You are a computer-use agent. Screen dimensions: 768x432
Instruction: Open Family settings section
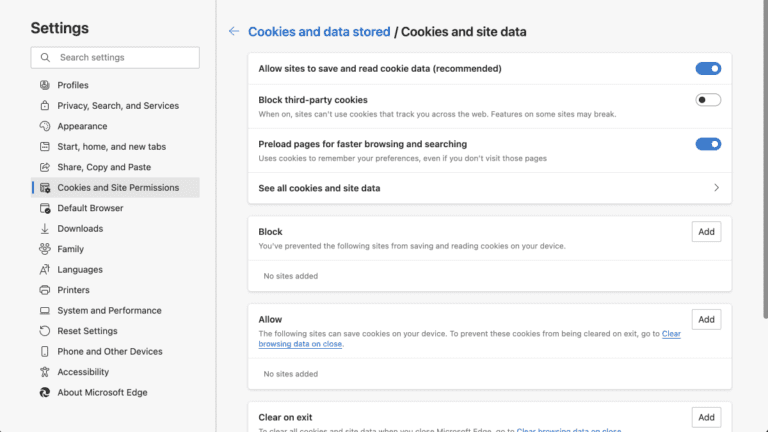click(70, 249)
